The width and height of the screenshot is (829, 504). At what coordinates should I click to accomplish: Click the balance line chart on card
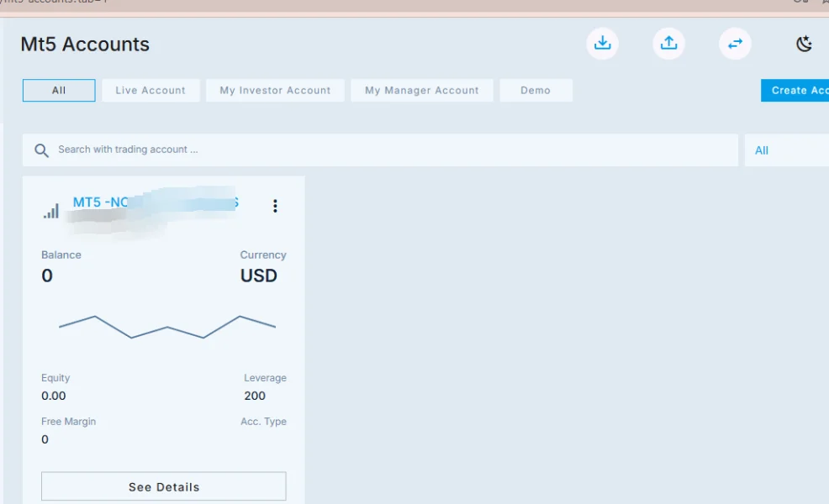[x=167, y=327]
